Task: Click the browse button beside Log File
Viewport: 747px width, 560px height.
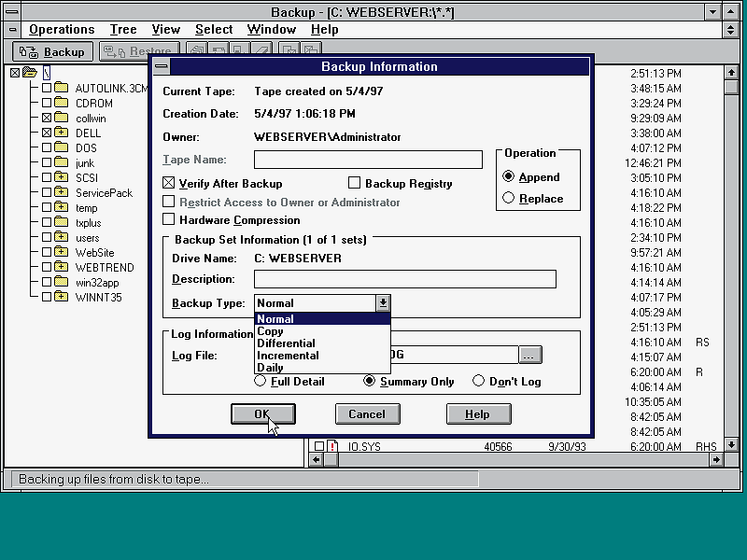Action: pos(530,355)
